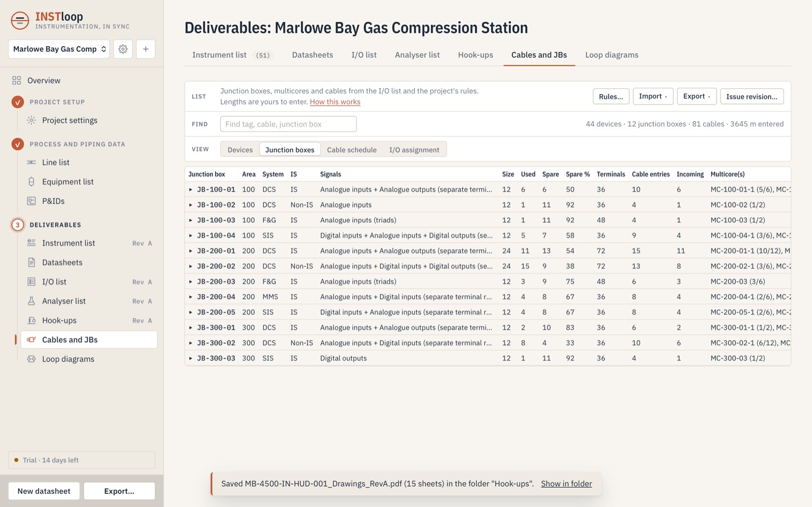
Task: Click the INSTloop logo icon
Action: pyautogui.click(x=20, y=20)
